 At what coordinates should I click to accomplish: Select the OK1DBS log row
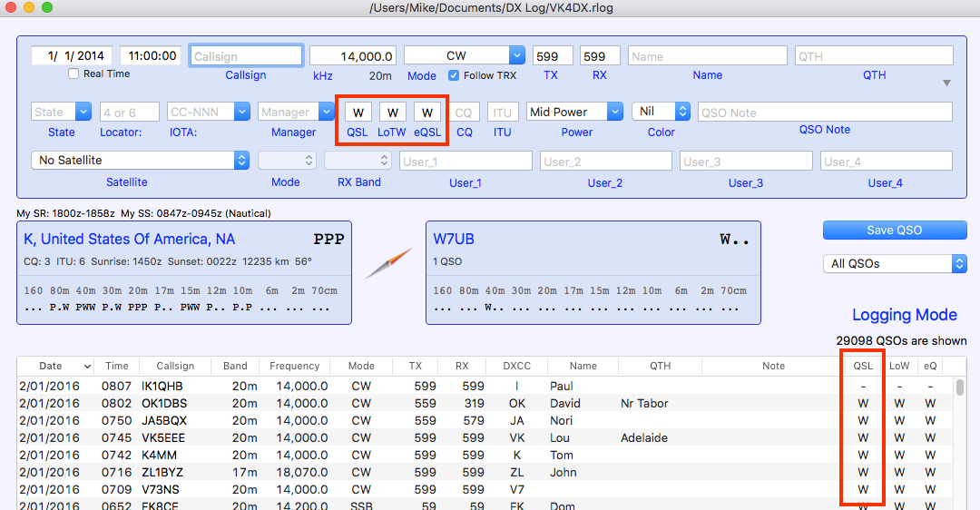click(485, 404)
